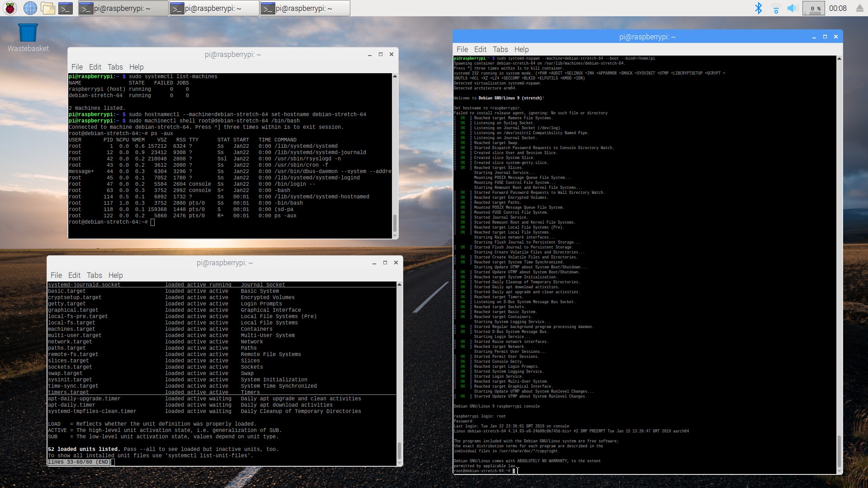This screenshot has height=488, width=868.
Task: Launch terminal from the taskbar launcher icon
Action: (66, 8)
